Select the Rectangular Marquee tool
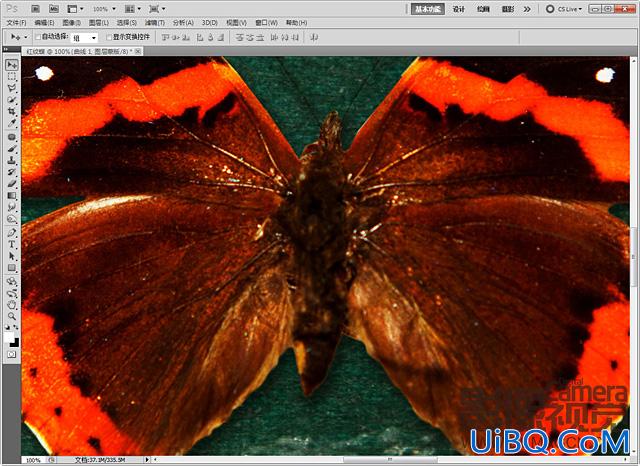Image resolution: width=640 pixels, height=466 pixels. click(12, 76)
